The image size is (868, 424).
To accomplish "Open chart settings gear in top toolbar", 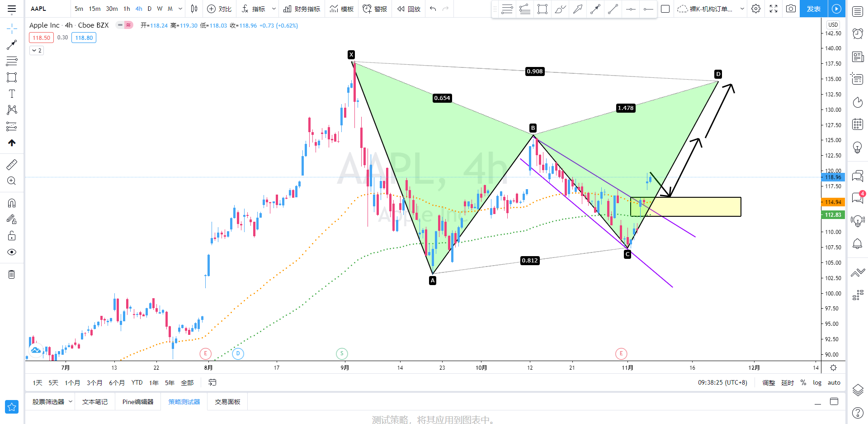I will point(756,9).
